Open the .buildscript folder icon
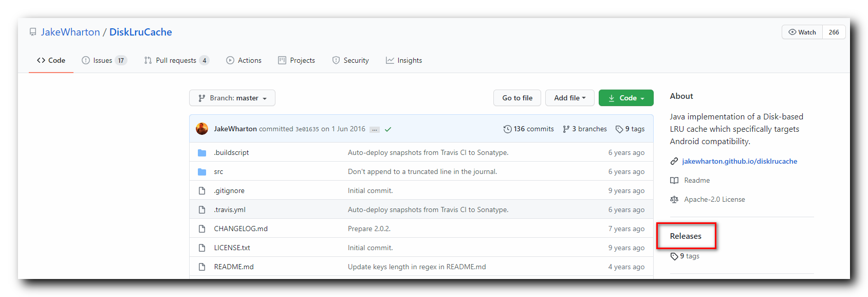Viewport: 868px width, 297px height. 202,153
